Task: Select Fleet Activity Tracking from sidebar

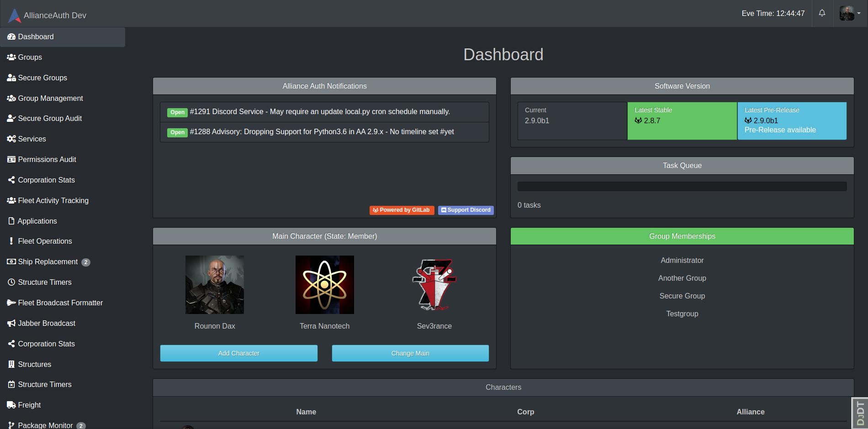Action: 53,200
